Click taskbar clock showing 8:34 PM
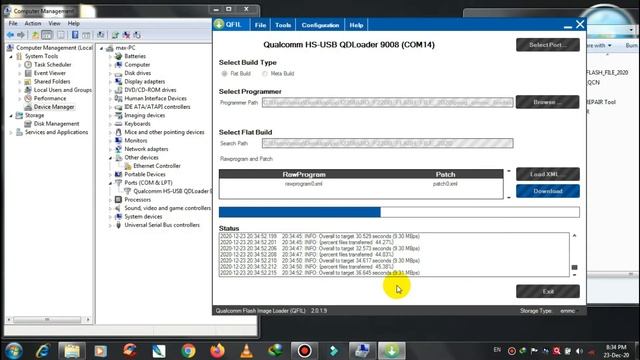The image size is (640, 360). (616, 351)
